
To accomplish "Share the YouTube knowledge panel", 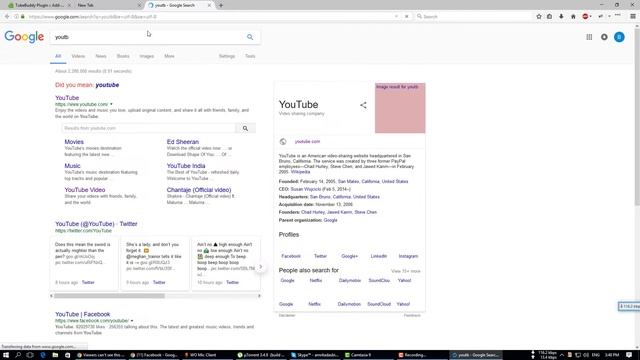I will [363, 105].
